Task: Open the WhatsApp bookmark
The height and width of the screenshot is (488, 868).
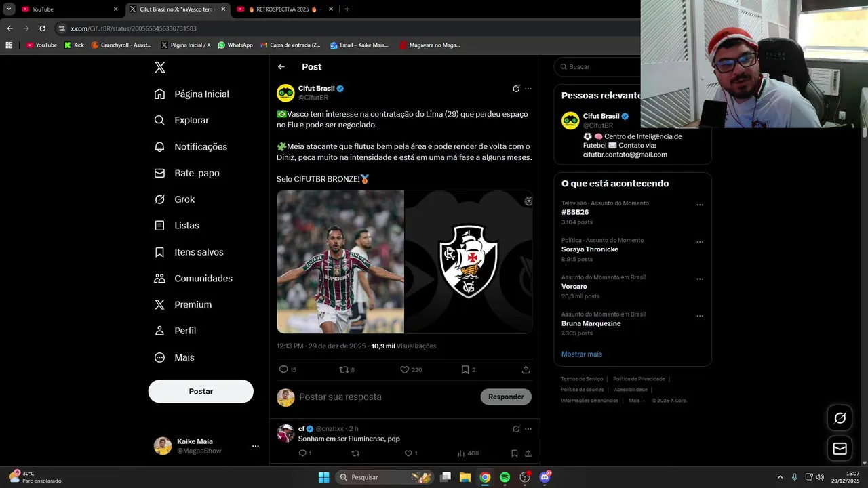Action: point(235,45)
